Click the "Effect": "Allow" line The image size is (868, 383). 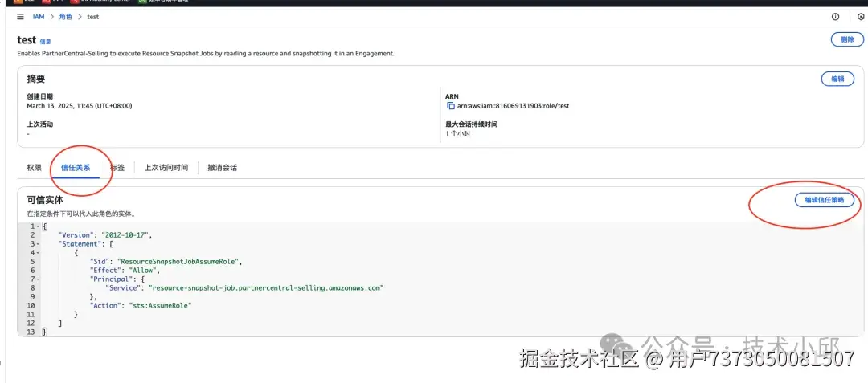(x=125, y=271)
